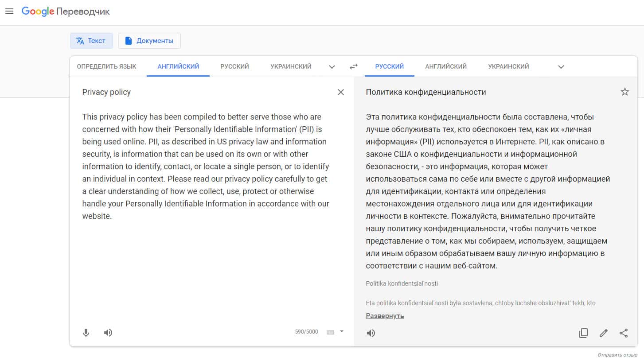Swap source and target languages

point(353,66)
